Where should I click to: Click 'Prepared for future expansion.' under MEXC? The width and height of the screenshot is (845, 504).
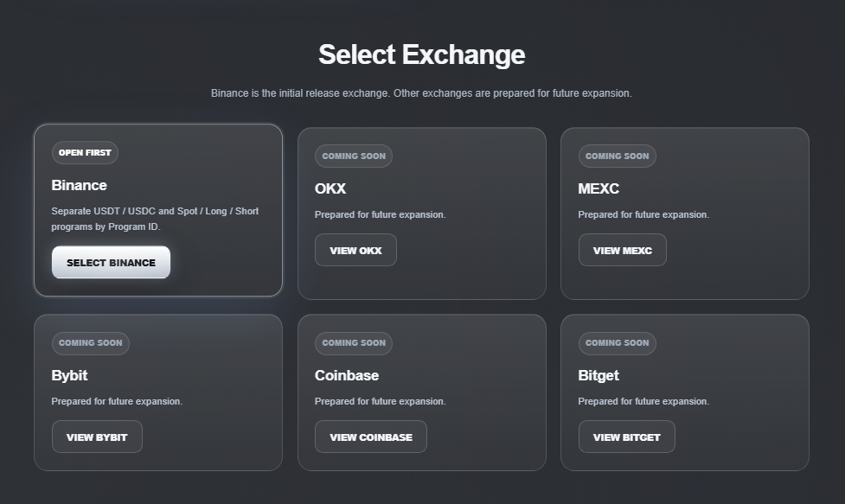pos(643,214)
